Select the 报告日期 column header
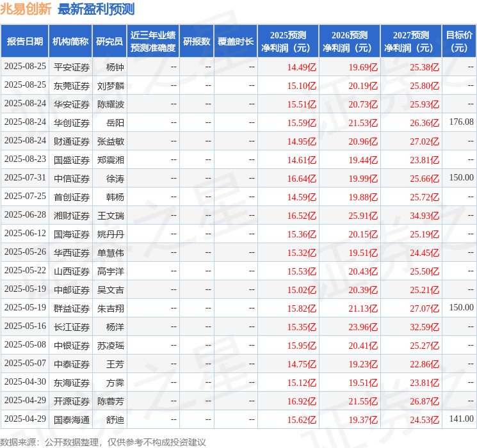 pyautogui.click(x=25, y=42)
